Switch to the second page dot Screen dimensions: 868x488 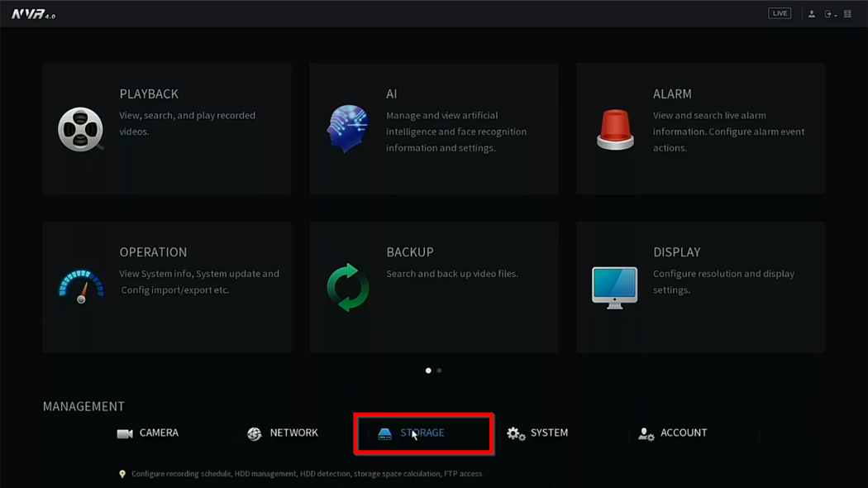coord(439,371)
